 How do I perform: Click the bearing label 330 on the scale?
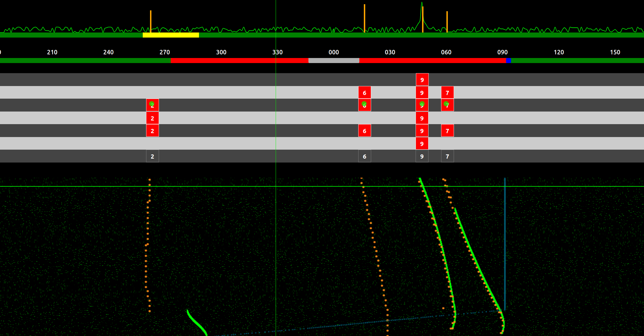coord(277,52)
